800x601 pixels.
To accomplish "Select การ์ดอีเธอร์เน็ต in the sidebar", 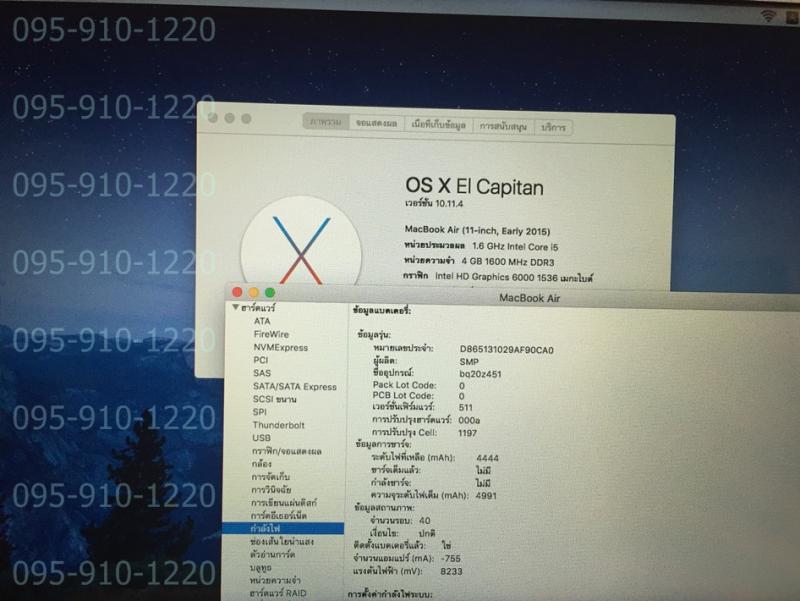I will (x=279, y=515).
